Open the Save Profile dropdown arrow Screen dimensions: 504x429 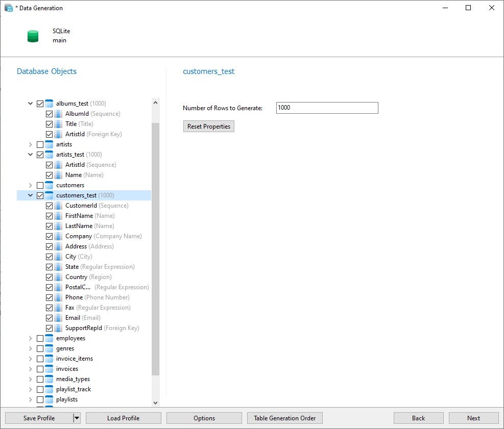pyautogui.click(x=77, y=418)
